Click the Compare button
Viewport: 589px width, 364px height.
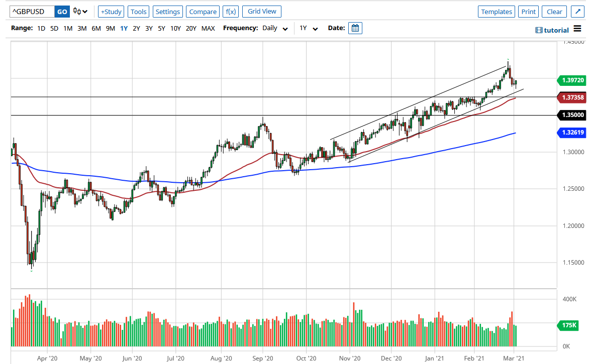point(203,12)
